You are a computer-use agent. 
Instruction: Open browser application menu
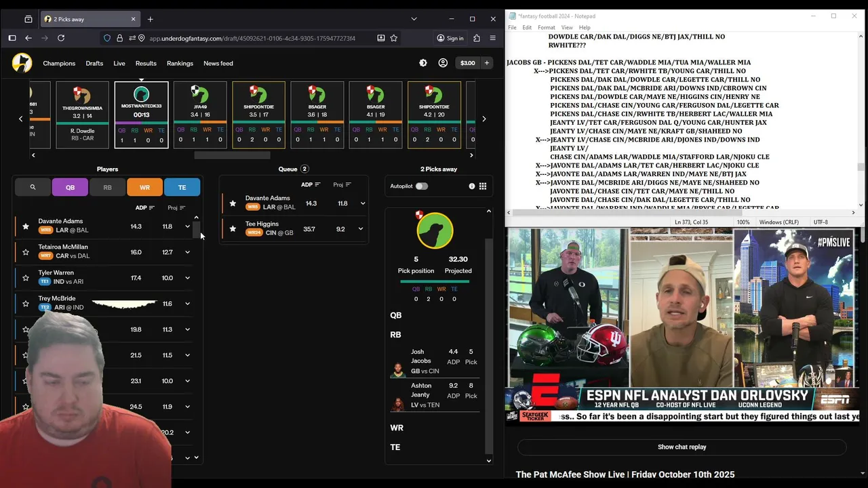pyautogui.click(x=493, y=38)
